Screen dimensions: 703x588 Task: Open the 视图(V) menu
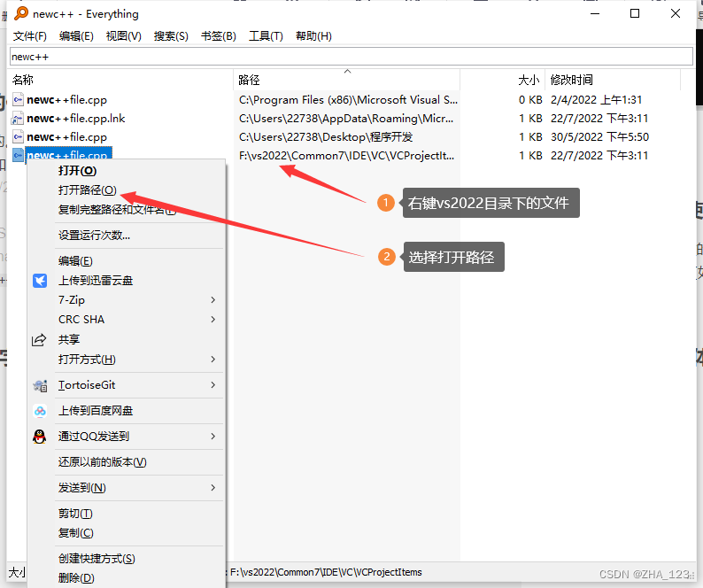(x=123, y=36)
